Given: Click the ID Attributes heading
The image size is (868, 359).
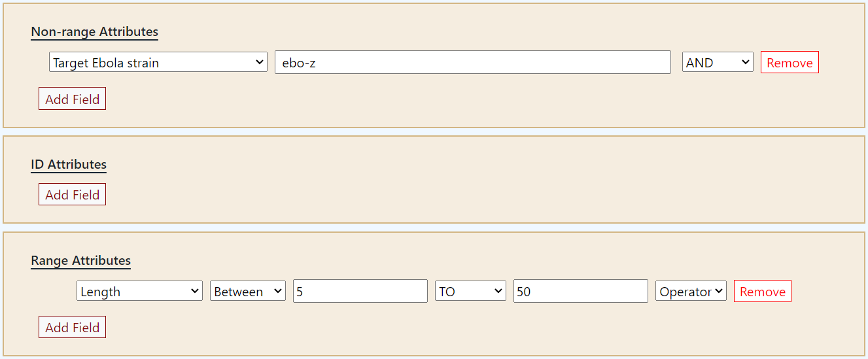Looking at the screenshot, I should (69, 164).
